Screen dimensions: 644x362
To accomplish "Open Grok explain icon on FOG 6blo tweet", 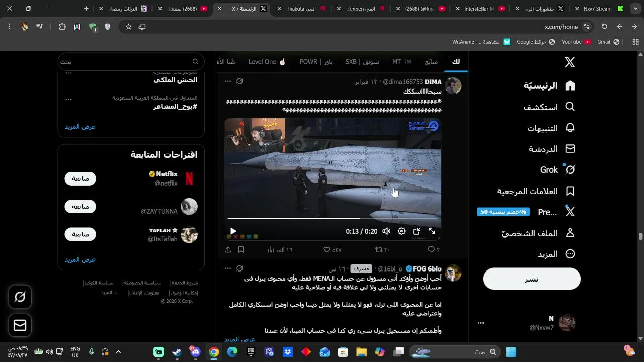I will coord(240,268).
